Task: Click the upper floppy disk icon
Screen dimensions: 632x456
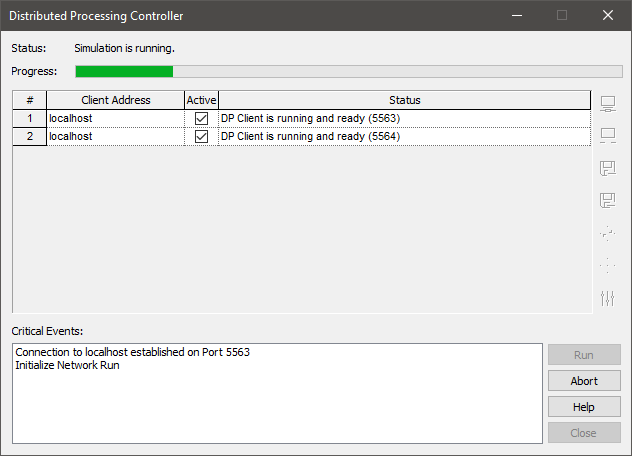Action: [x=608, y=168]
